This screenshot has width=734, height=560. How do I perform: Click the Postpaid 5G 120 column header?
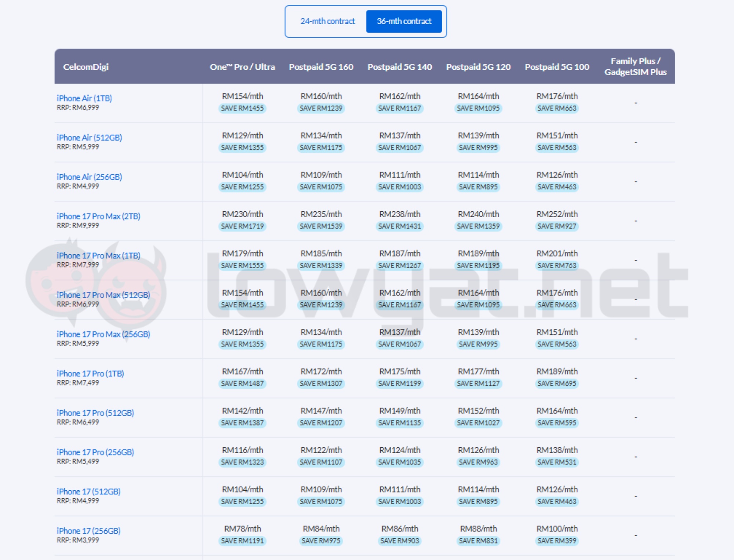click(478, 67)
